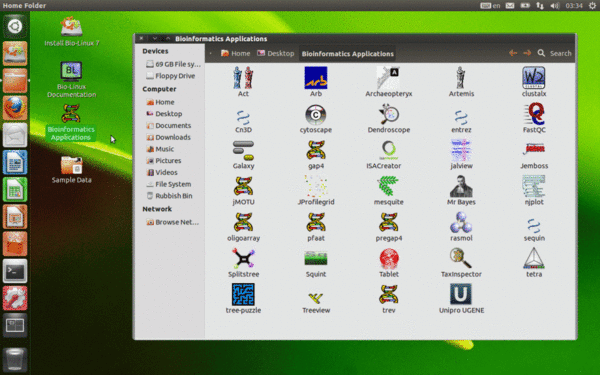Go to Home in the path bar
This screenshot has height=375, width=600.
click(x=235, y=53)
